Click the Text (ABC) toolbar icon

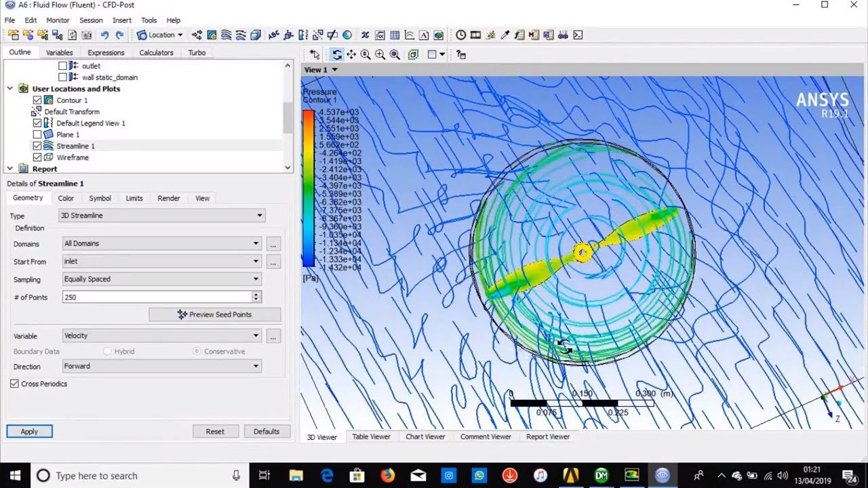tap(273, 35)
